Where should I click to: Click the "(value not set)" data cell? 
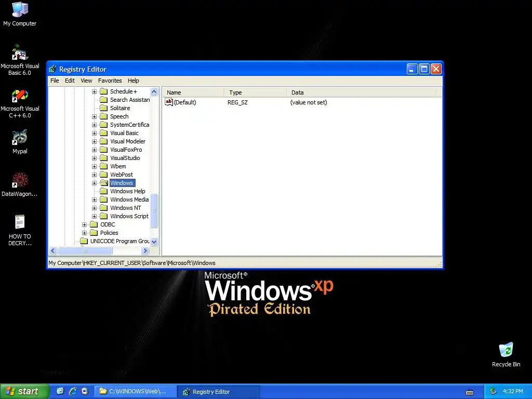[309, 102]
